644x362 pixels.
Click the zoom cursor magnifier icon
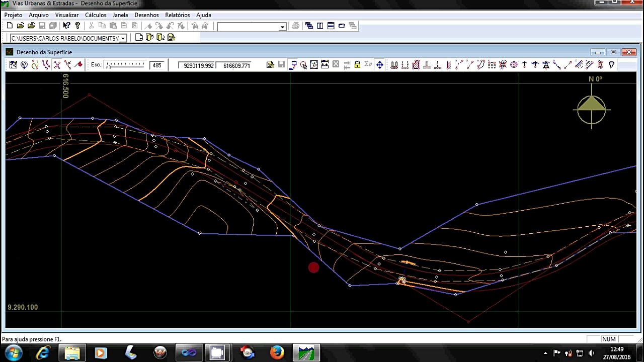click(x=303, y=65)
